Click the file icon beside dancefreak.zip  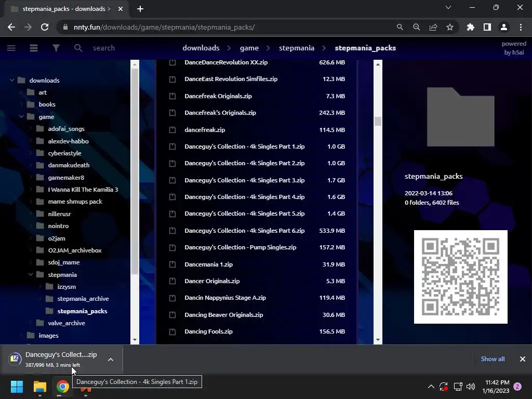tap(172, 129)
